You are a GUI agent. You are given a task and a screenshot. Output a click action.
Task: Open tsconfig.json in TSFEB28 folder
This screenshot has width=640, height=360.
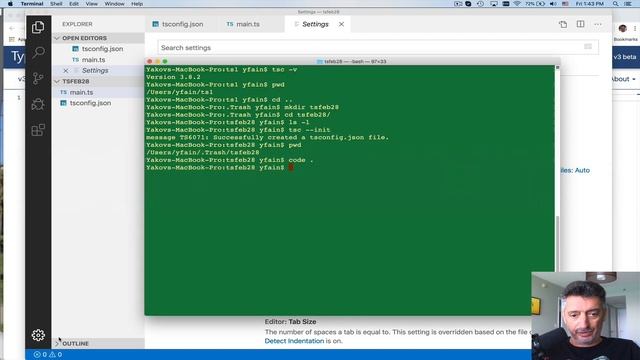tap(99, 103)
